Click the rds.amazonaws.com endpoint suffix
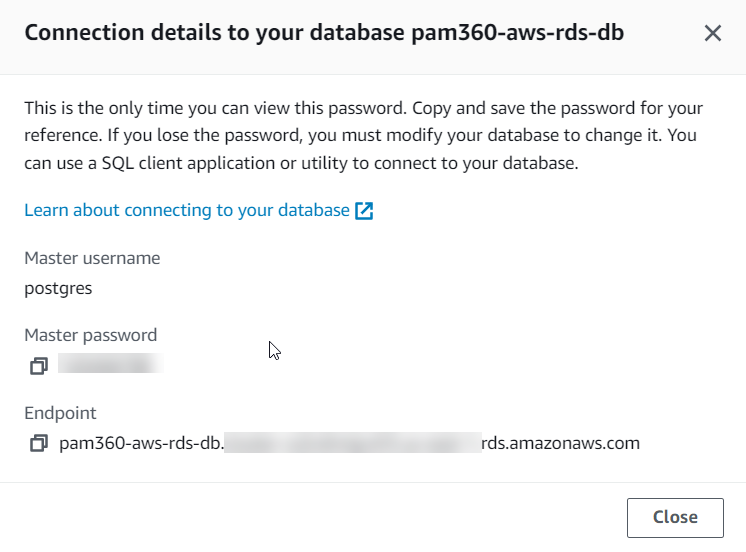This screenshot has width=746, height=552. (x=560, y=442)
